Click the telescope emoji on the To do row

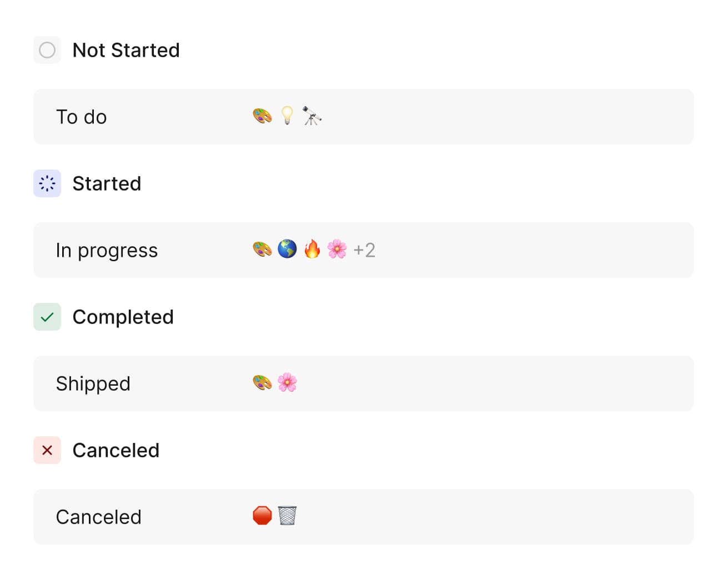[x=312, y=116]
